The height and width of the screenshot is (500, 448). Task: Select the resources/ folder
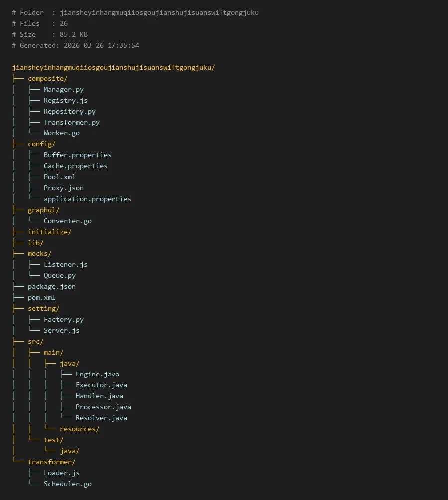click(79, 429)
